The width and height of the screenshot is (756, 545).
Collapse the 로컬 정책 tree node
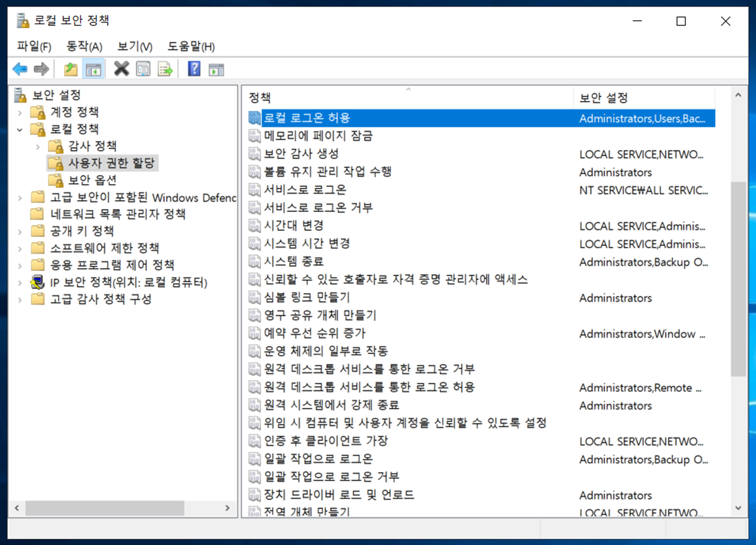(x=20, y=130)
